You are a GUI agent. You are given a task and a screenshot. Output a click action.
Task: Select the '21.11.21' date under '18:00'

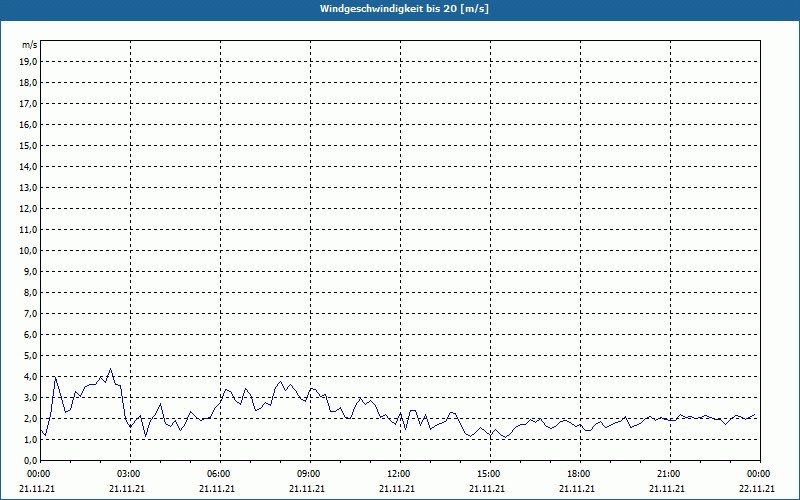pyautogui.click(x=577, y=489)
